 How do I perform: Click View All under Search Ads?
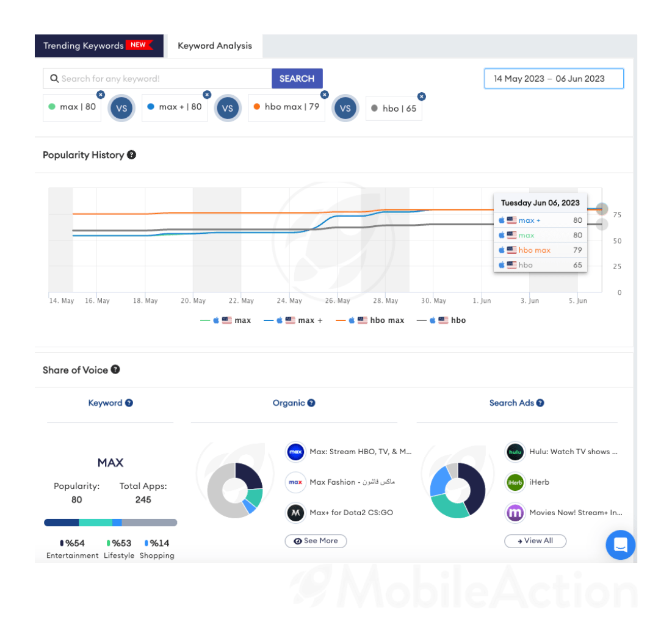(x=535, y=541)
